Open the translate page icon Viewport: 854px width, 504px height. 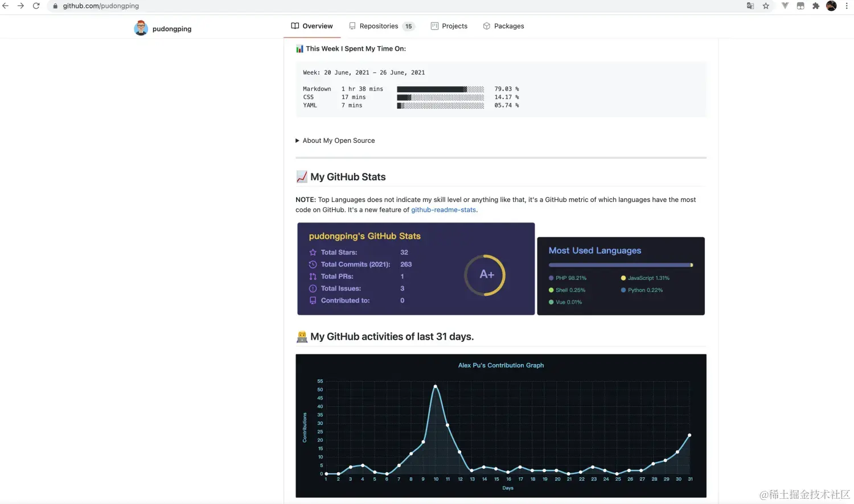pos(750,6)
